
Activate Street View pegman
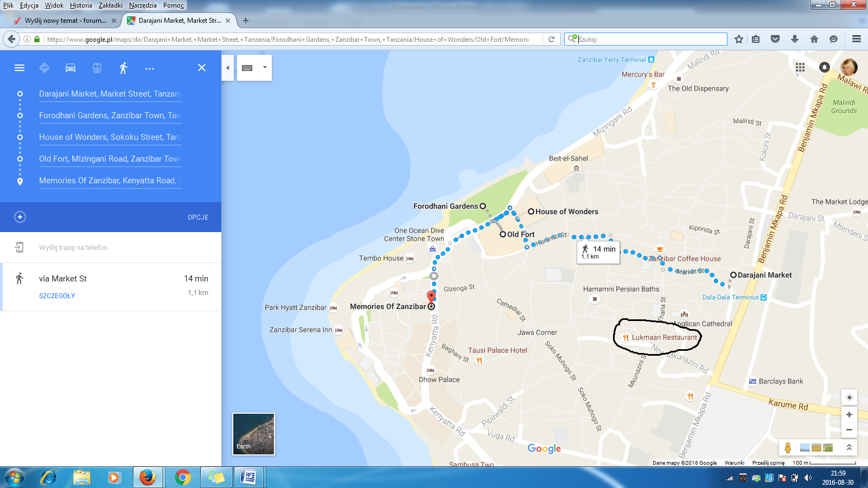(x=788, y=448)
